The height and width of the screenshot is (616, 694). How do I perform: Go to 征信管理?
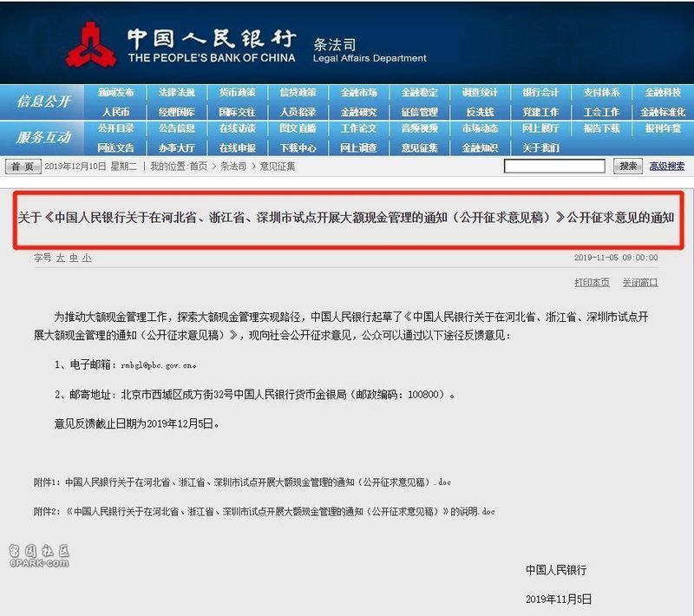coord(419,112)
